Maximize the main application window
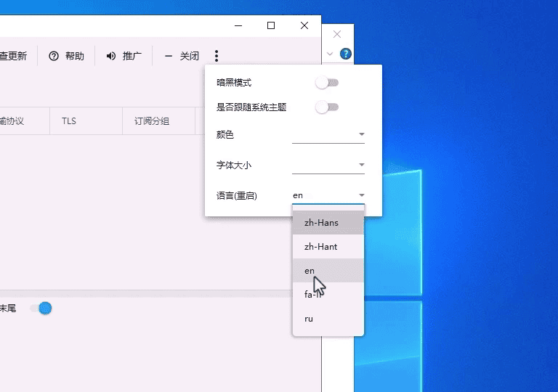This screenshot has height=392, width=558. tap(271, 25)
